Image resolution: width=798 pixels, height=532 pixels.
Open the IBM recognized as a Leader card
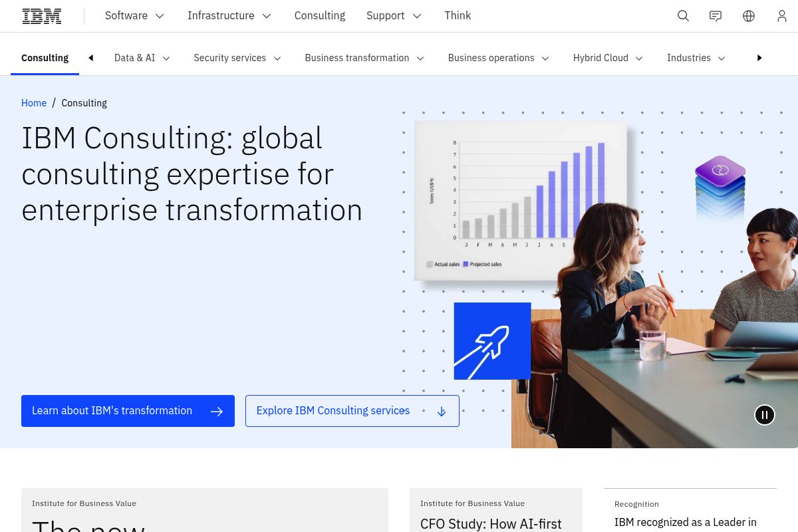point(690,510)
